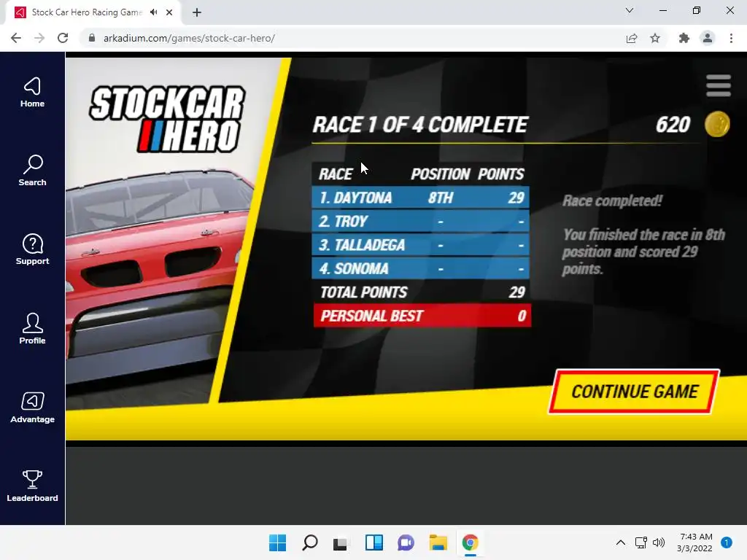Open the Windows Start menu
The image size is (747, 560).
[278, 542]
